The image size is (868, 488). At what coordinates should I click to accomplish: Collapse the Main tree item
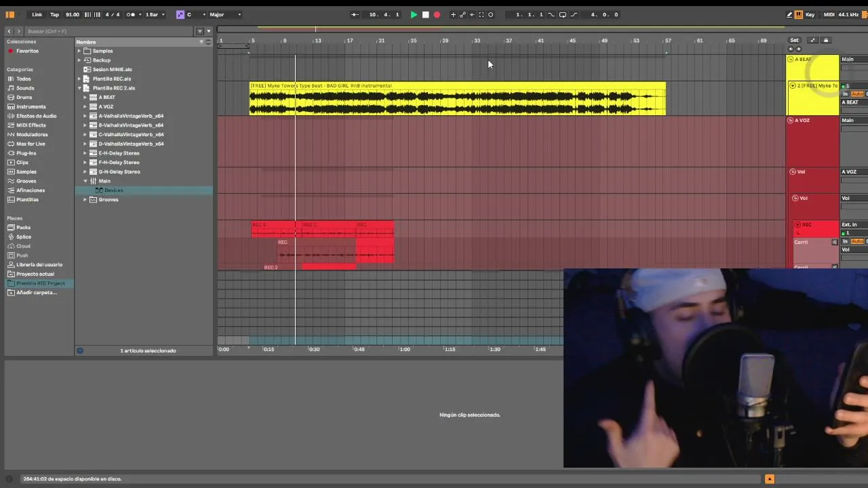pos(85,181)
